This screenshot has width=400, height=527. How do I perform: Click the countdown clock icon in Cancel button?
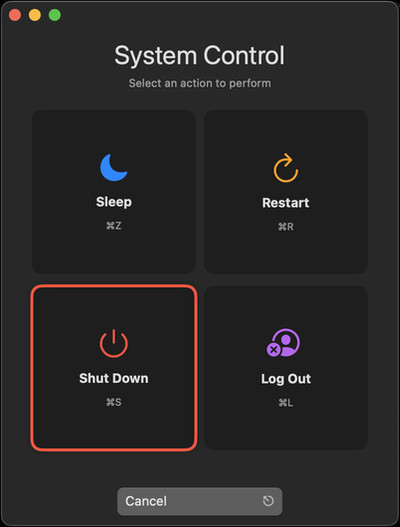pos(268,501)
